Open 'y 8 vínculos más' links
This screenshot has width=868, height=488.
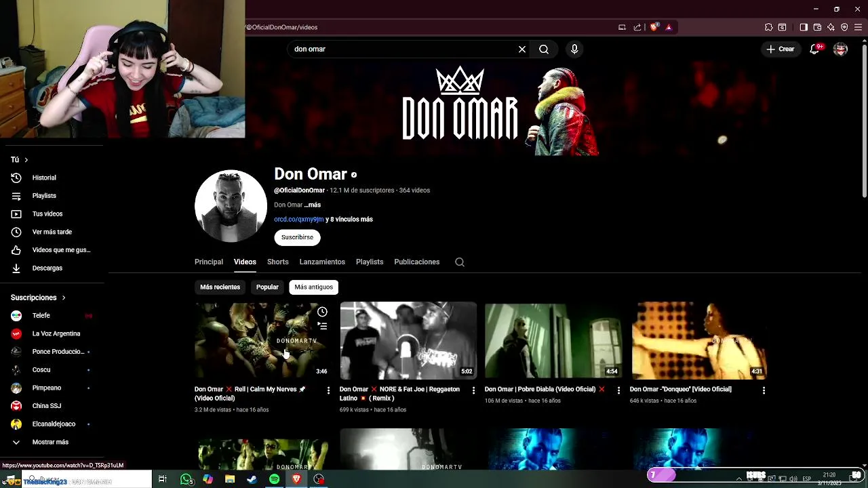pos(349,220)
